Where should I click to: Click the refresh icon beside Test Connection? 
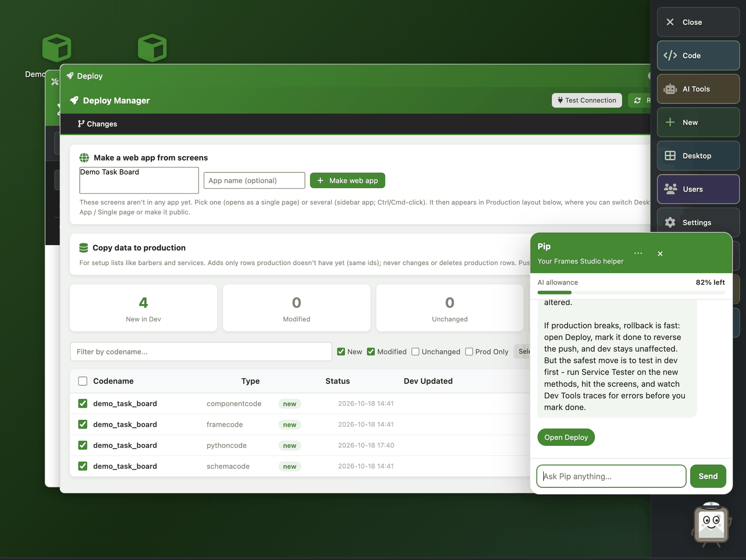[x=637, y=100]
